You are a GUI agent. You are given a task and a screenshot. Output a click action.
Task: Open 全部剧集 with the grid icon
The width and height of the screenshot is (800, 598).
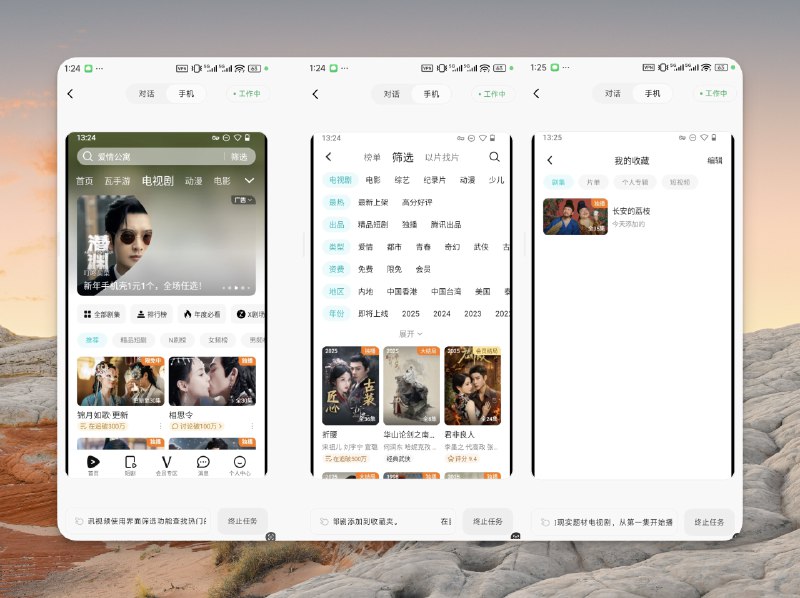coord(102,314)
